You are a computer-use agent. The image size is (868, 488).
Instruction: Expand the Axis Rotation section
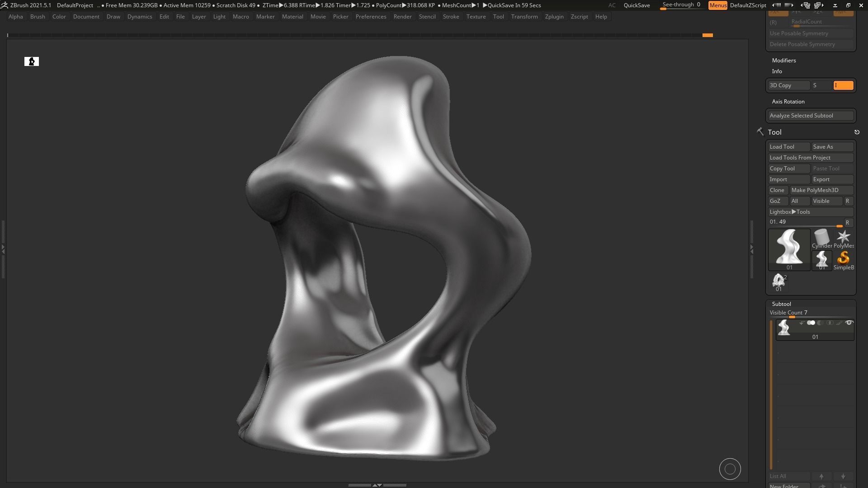pyautogui.click(x=788, y=102)
